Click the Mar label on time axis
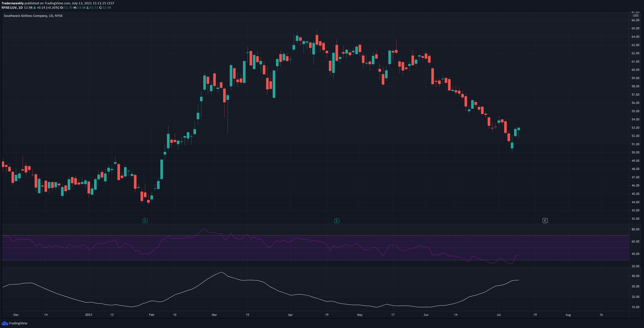The height and width of the screenshot is (328, 644). tap(214, 315)
